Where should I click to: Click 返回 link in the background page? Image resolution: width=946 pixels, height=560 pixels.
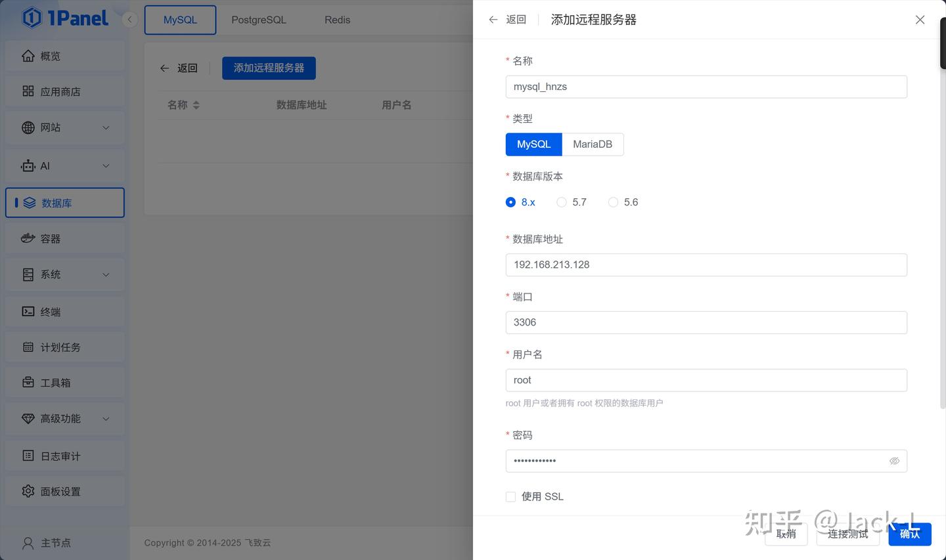coord(188,68)
